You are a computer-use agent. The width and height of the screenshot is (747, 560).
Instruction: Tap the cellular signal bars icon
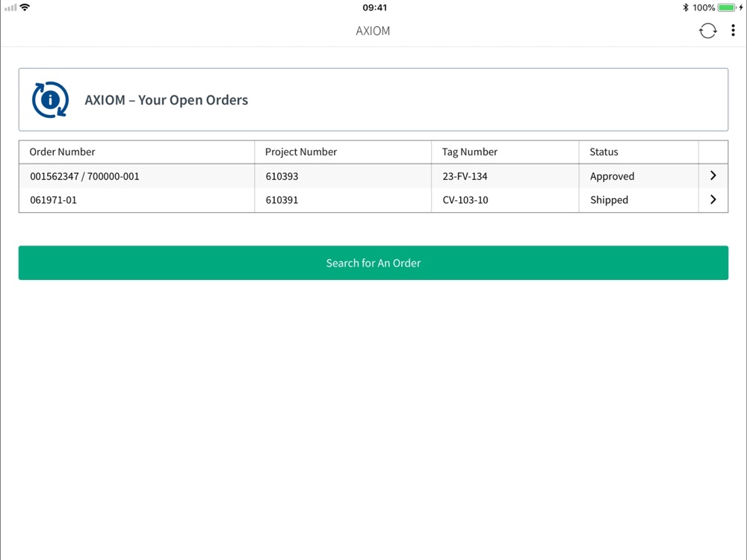pyautogui.click(x=10, y=7)
